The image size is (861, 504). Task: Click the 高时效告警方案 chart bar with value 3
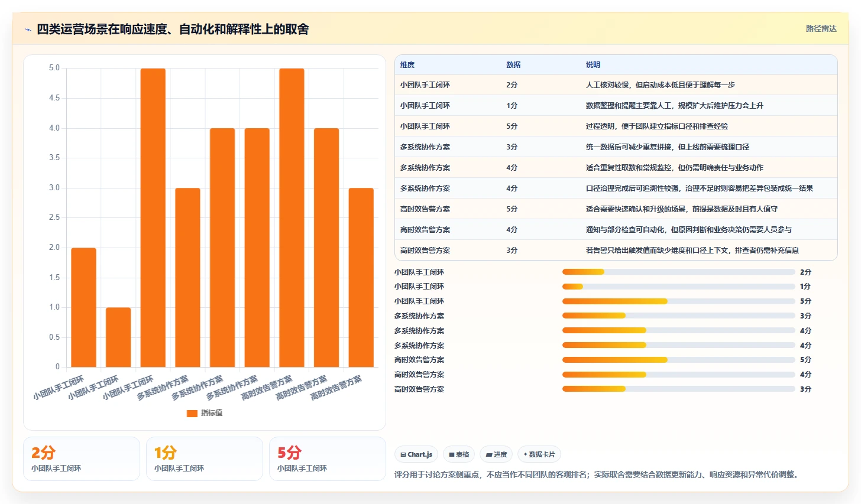361,277
